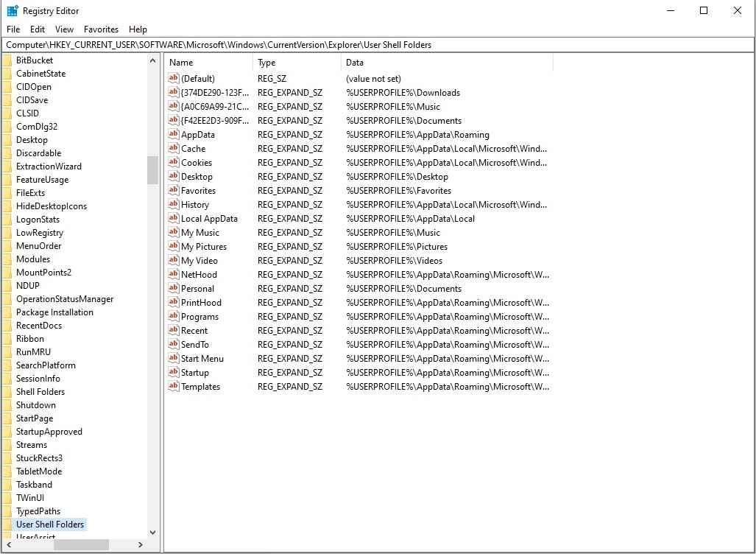Select the icon beside the Templates value
The width and height of the screenshot is (756, 554).
point(174,386)
